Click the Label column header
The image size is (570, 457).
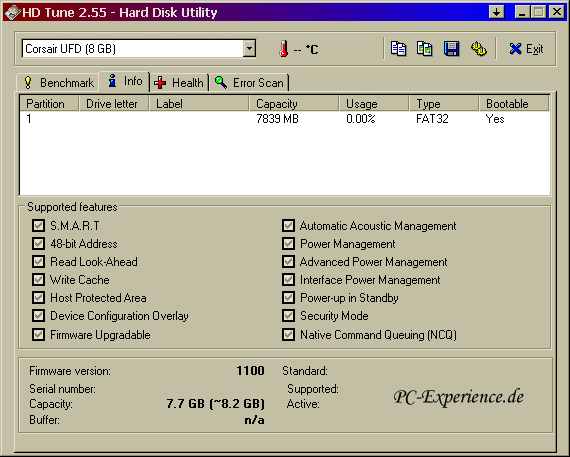click(x=199, y=104)
